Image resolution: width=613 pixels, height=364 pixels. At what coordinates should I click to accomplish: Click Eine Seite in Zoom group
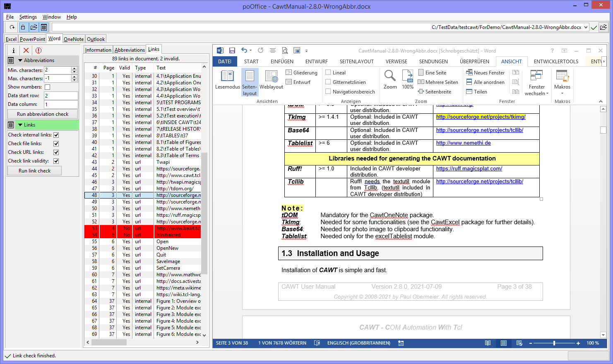click(432, 72)
